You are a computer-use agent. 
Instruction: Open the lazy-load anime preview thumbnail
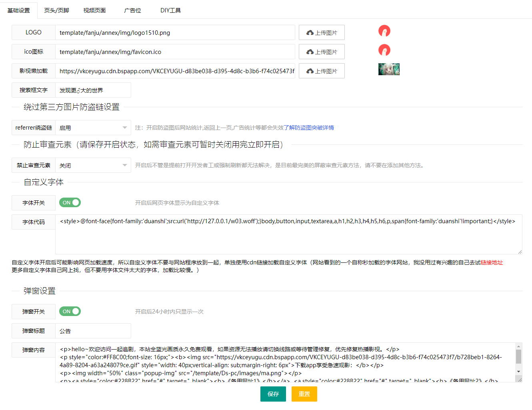point(389,69)
